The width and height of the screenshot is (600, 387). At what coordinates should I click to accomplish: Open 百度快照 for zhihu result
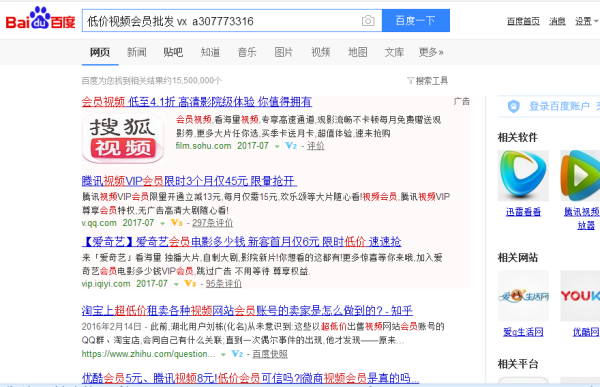(x=270, y=354)
